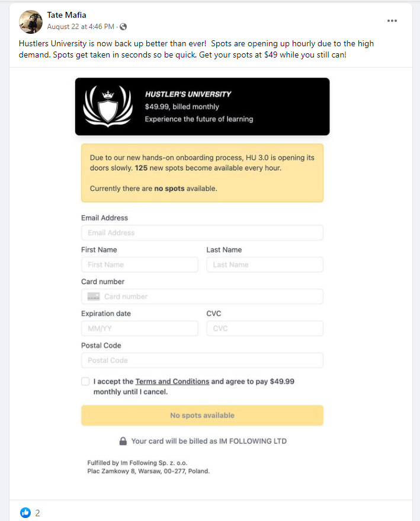Focus the Email Address input field
This screenshot has height=521, width=420.
pos(202,233)
